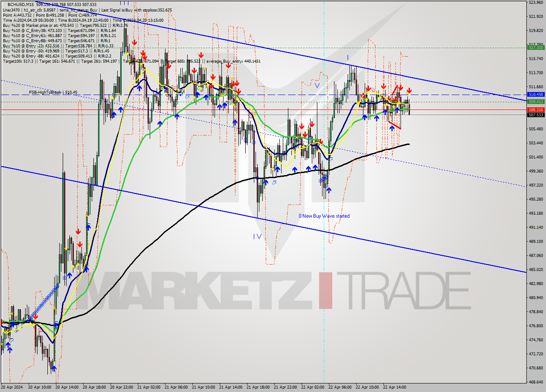The height and width of the screenshot is (392, 546).
Task: Click the 468.640 price axis label
Action: point(535,382)
